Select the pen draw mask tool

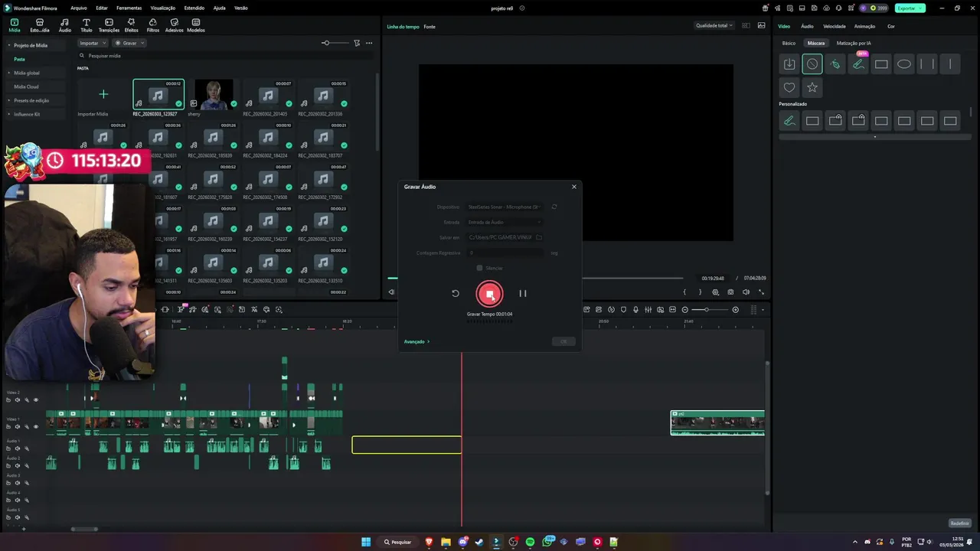[835, 64]
